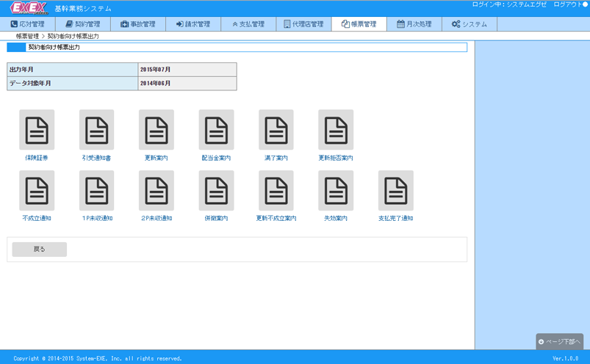The height and width of the screenshot is (364, 590).
Task: Open the 月次処理 tab
Action: (x=414, y=24)
